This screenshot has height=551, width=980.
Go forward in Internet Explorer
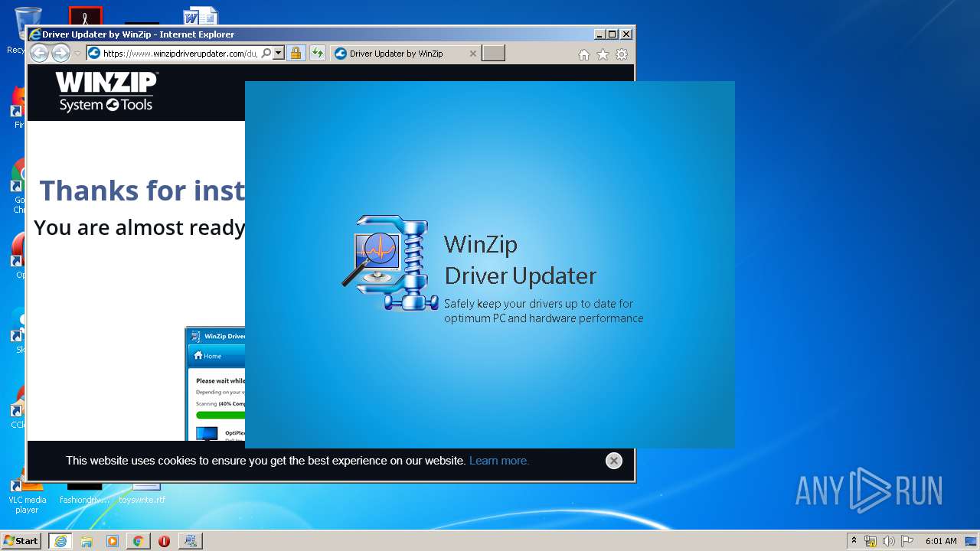[60, 53]
